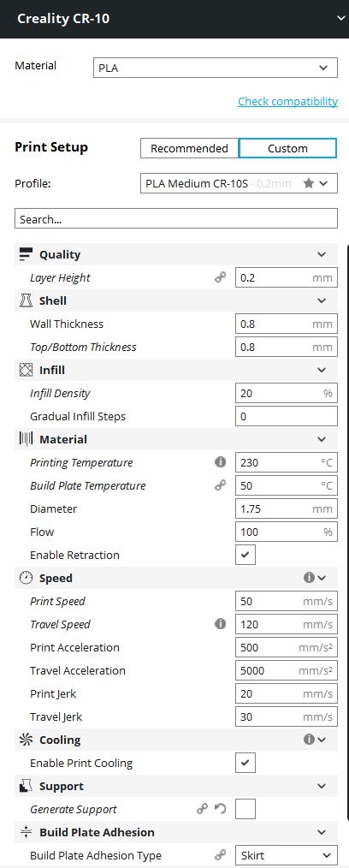Click the info icon in the Cooling header
Screen dimensions: 349x868
[309, 740]
